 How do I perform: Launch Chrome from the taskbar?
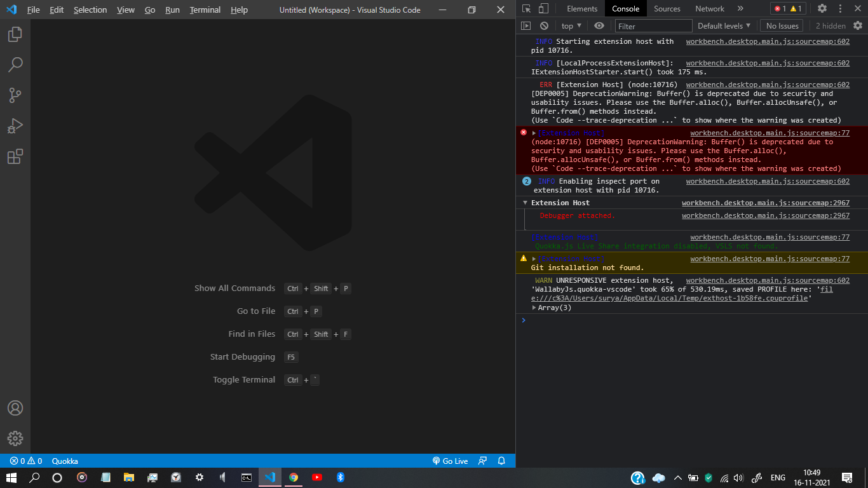pos(294,478)
